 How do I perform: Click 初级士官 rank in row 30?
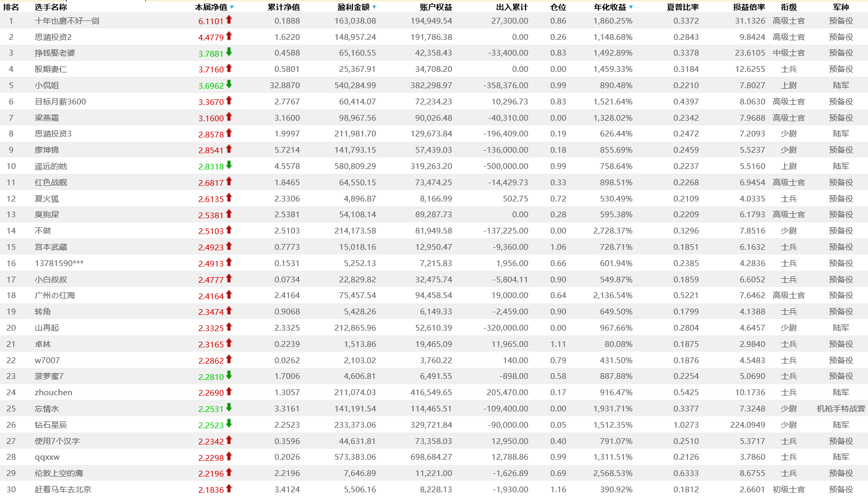(789, 490)
